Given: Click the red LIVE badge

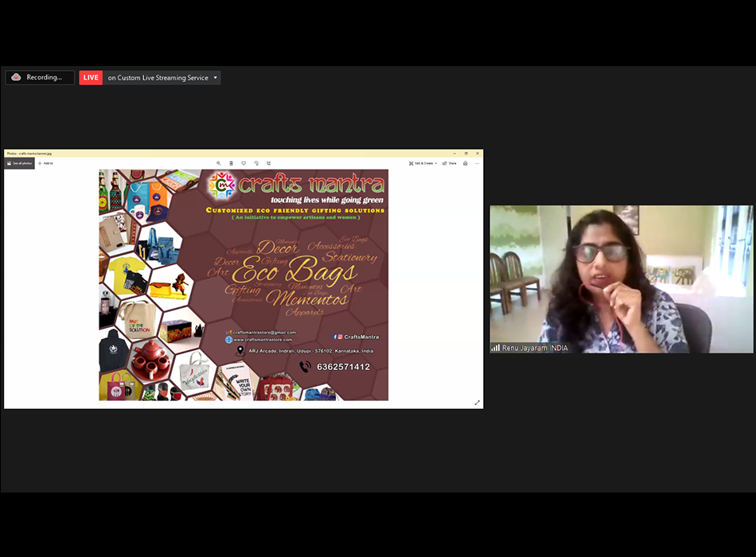Looking at the screenshot, I should pos(91,78).
